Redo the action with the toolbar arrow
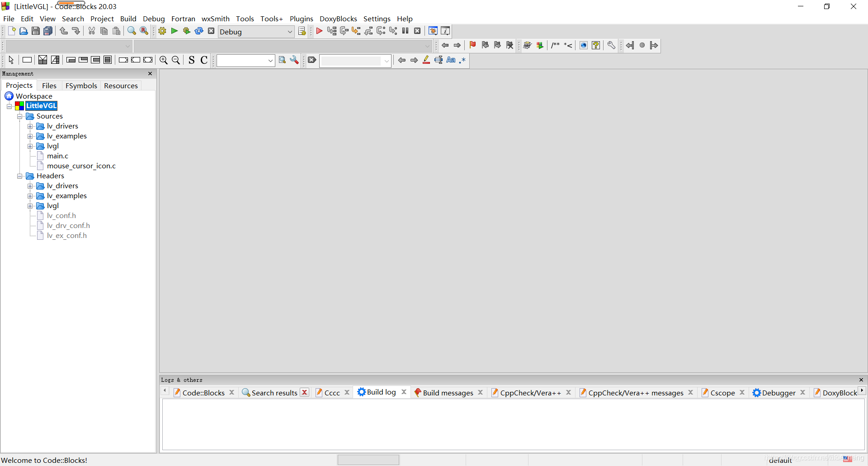The height and width of the screenshot is (466, 868). pos(76,31)
